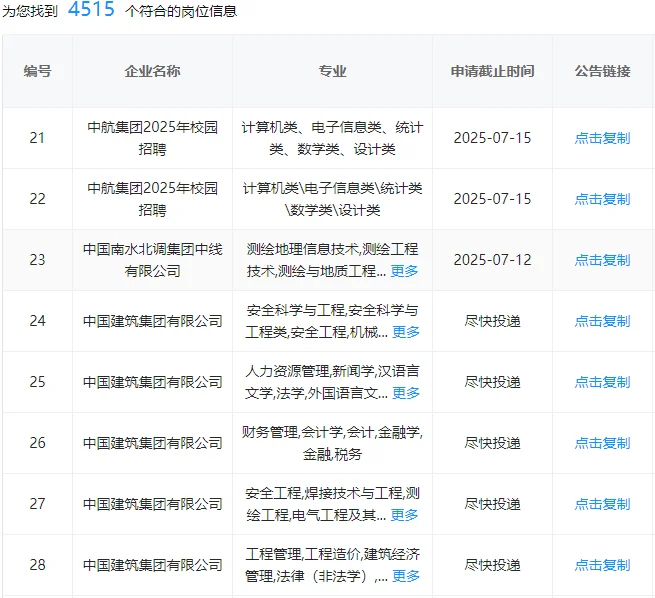Click 点击复制 in row 25

click(x=602, y=382)
